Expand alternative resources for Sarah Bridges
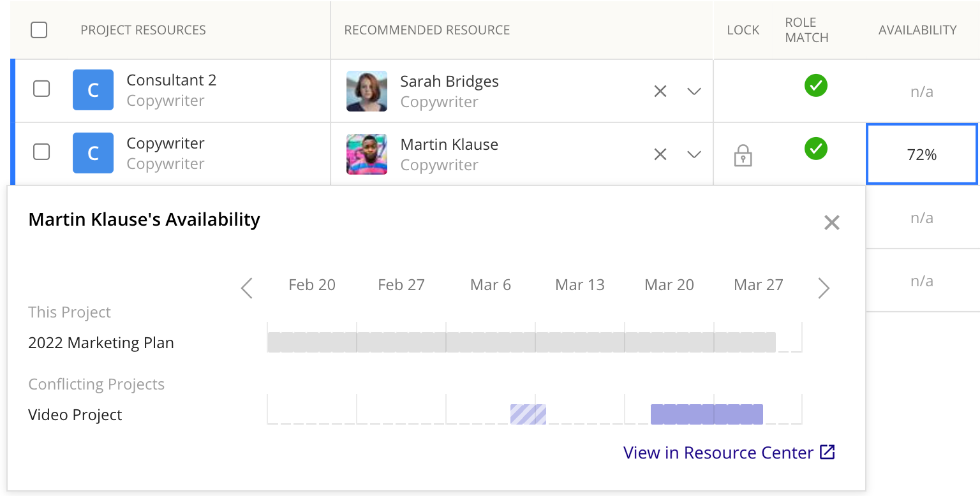 pos(694,91)
